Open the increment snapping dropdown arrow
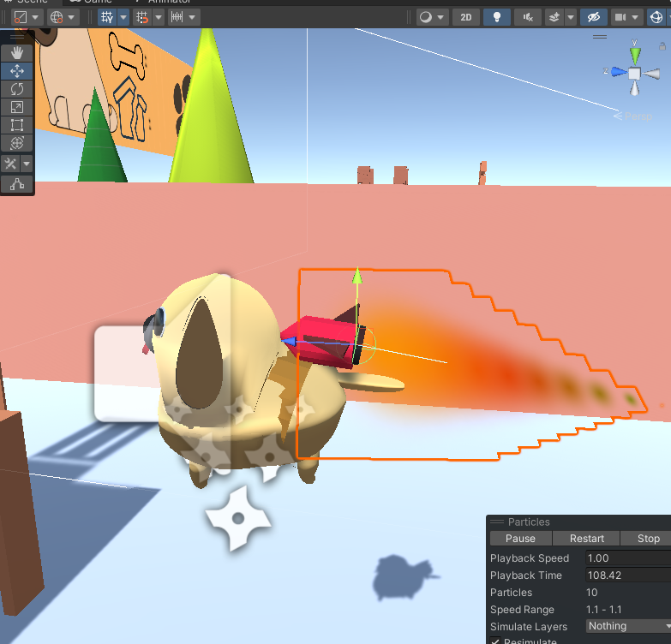This screenshot has height=644, width=671. (192, 17)
